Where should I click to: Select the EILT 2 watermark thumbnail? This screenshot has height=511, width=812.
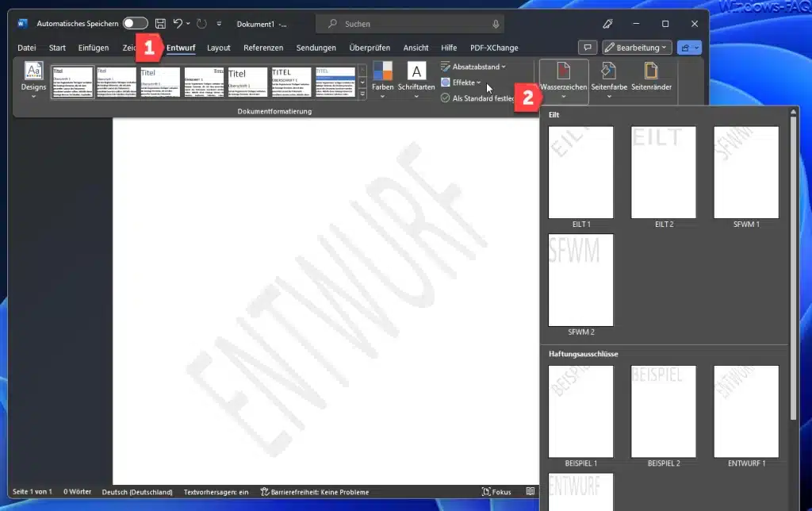[664, 172]
